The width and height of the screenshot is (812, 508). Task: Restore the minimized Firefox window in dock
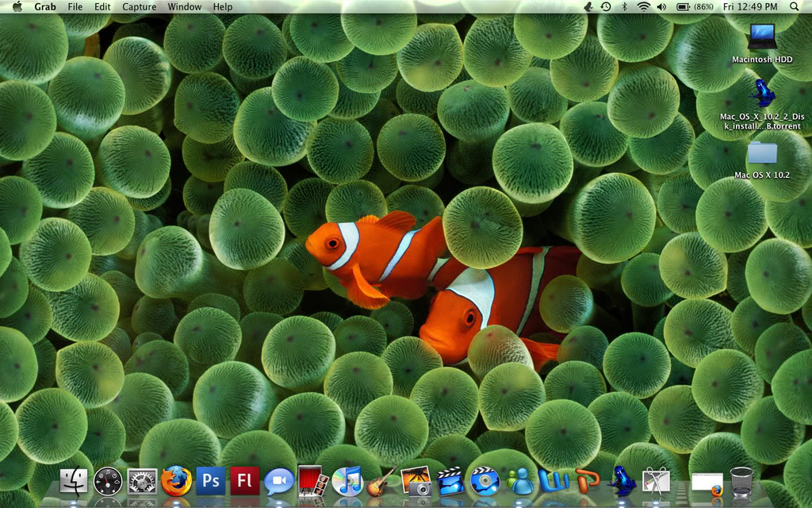(707, 484)
